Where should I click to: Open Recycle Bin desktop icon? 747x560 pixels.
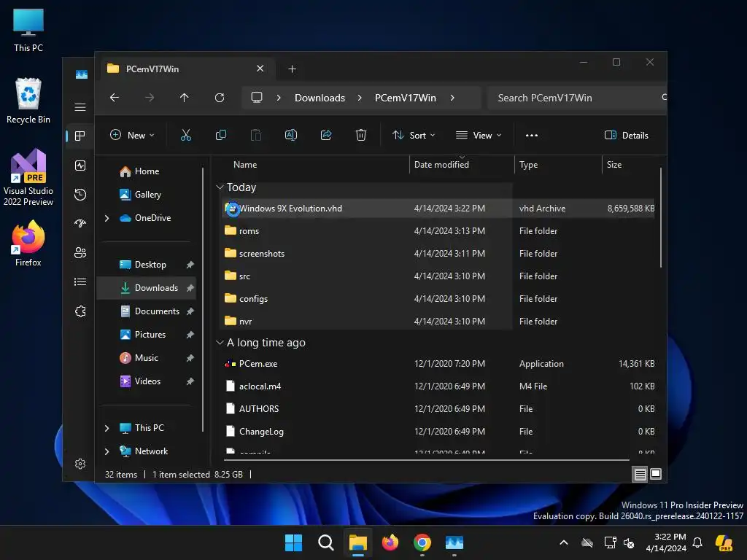(x=28, y=101)
